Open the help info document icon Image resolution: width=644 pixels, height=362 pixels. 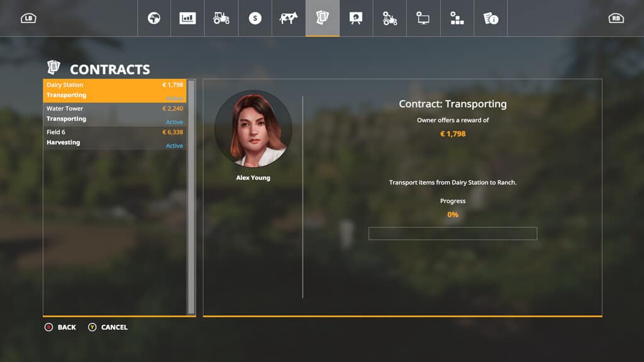[x=491, y=18]
